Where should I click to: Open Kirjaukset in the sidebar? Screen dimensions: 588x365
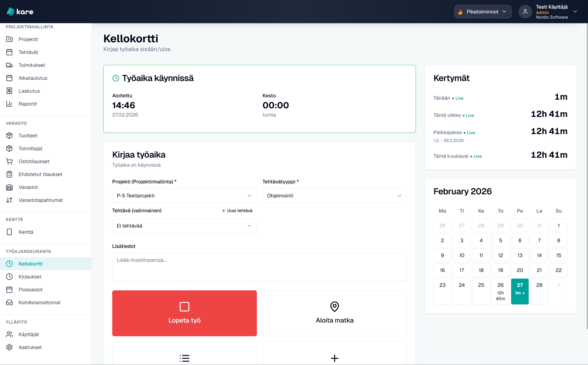(x=30, y=277)
